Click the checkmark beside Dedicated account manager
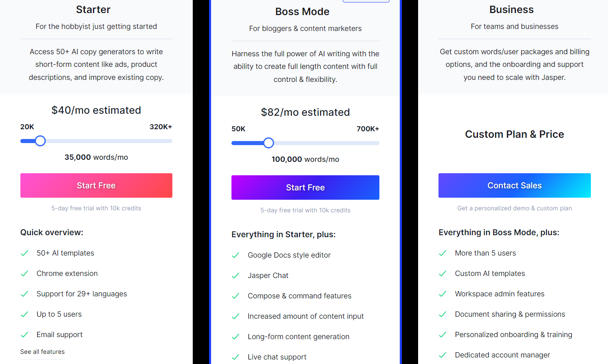The height and width of the screenshot is (364, 608). pos(443,355)
